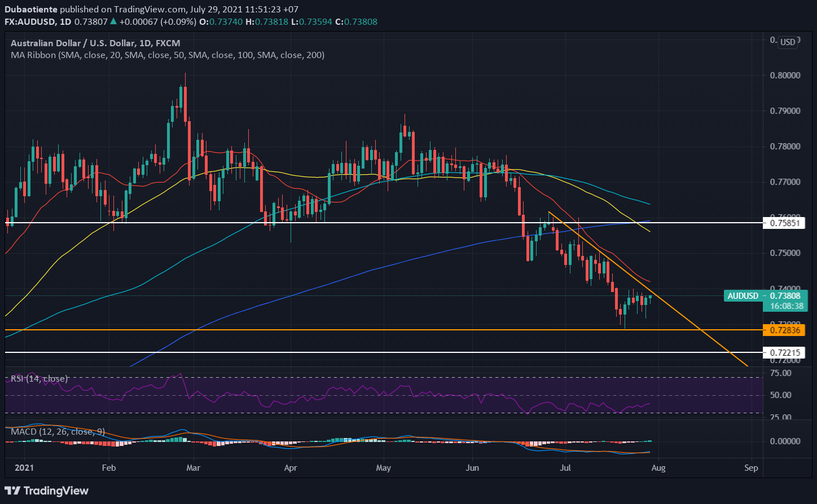
Task: Click the MACD 0.00000 scale label
Action: [x=785, y=441]
